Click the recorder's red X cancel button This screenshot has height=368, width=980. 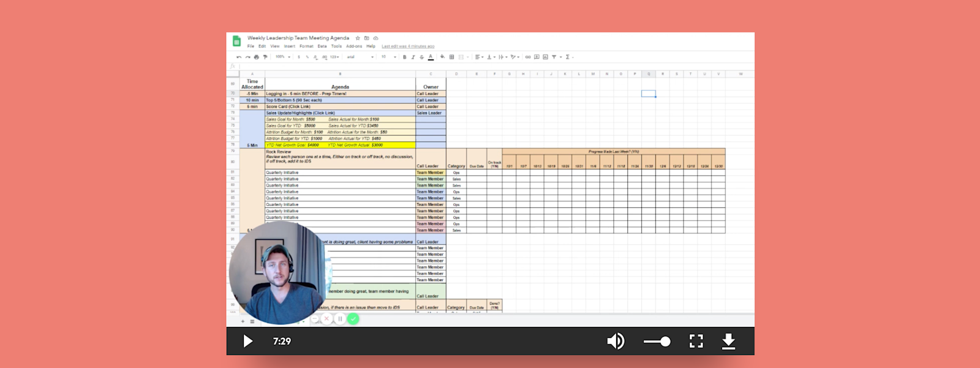point(326,319)
